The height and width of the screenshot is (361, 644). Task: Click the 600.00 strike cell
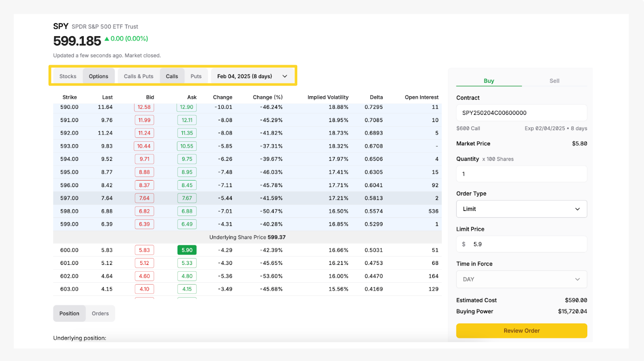69,250
